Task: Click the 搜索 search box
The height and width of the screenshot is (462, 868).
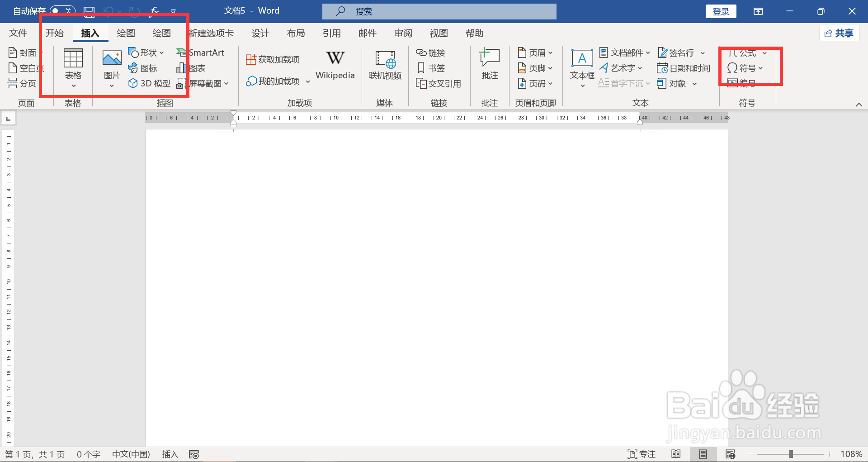Action: coord(439,11)
